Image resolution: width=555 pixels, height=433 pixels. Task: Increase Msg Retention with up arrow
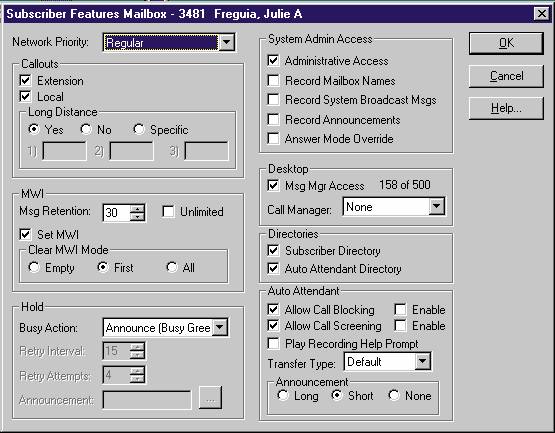pyautogui.click(x=137, y=209)
